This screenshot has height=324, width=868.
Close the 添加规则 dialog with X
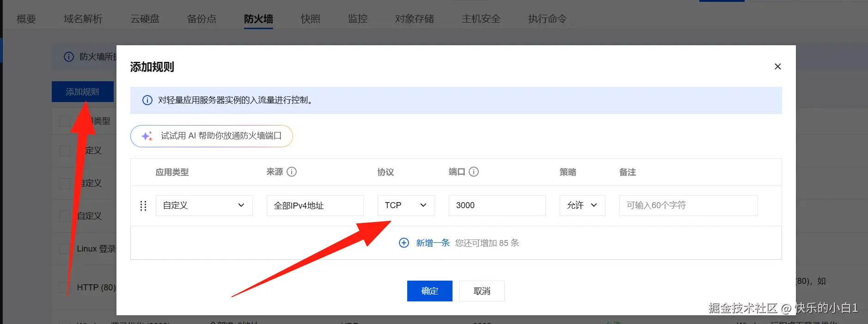click(x=778, y=66)
